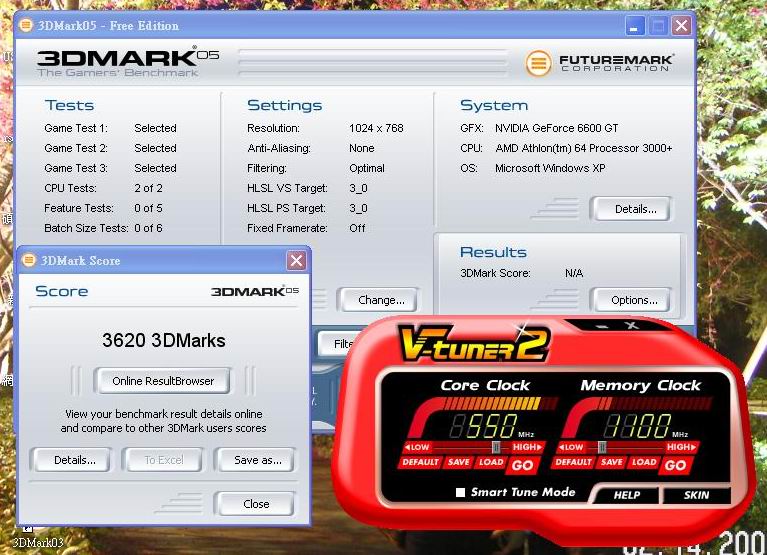Viewport: 767px width, 555px height.
Task: Click Memory Clock GO button
Action: pos(676,465)
